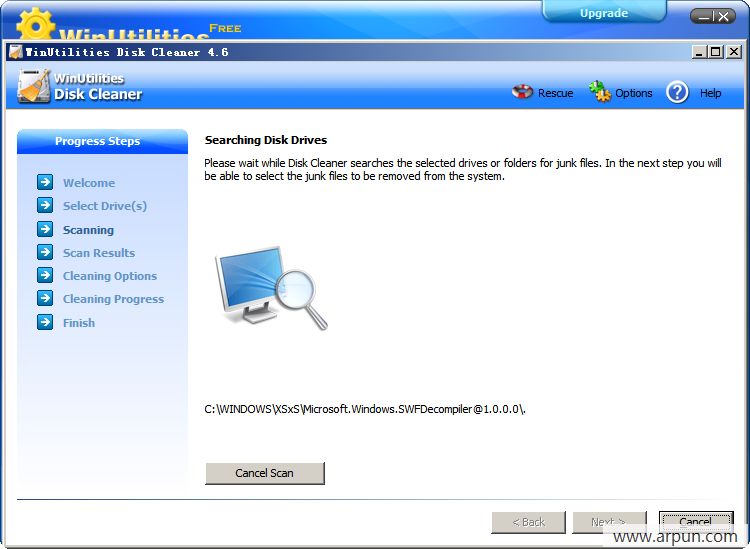The image size is (750, 549).
Task: Click the Cancel button at bottom
Action: [695, 522]
